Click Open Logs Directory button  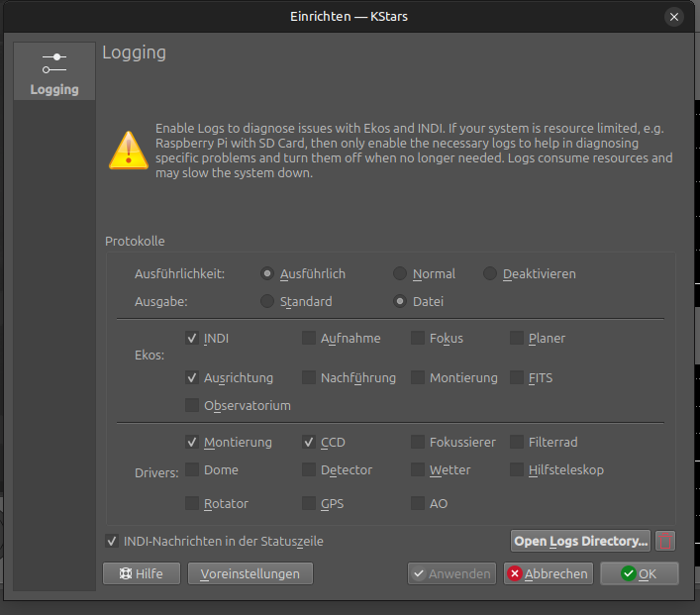tap(580, 541)
